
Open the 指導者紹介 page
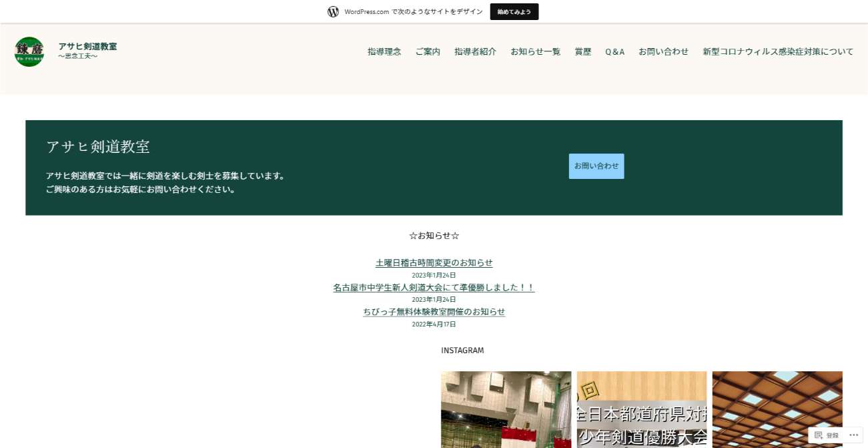click(474, 51)
